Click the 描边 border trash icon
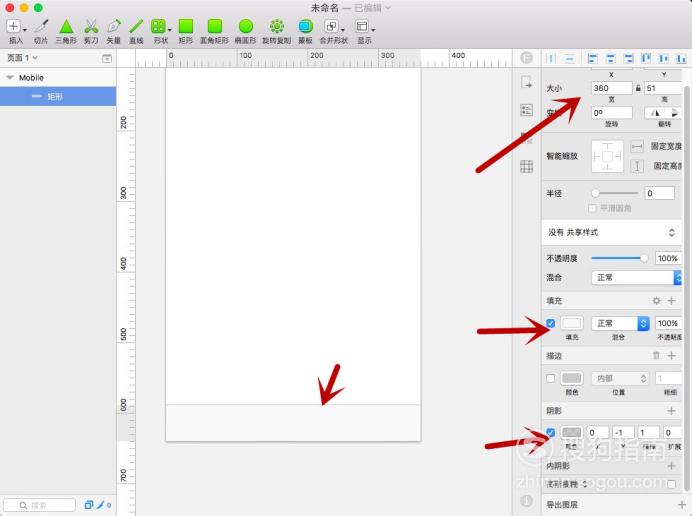 pos(656,355)
